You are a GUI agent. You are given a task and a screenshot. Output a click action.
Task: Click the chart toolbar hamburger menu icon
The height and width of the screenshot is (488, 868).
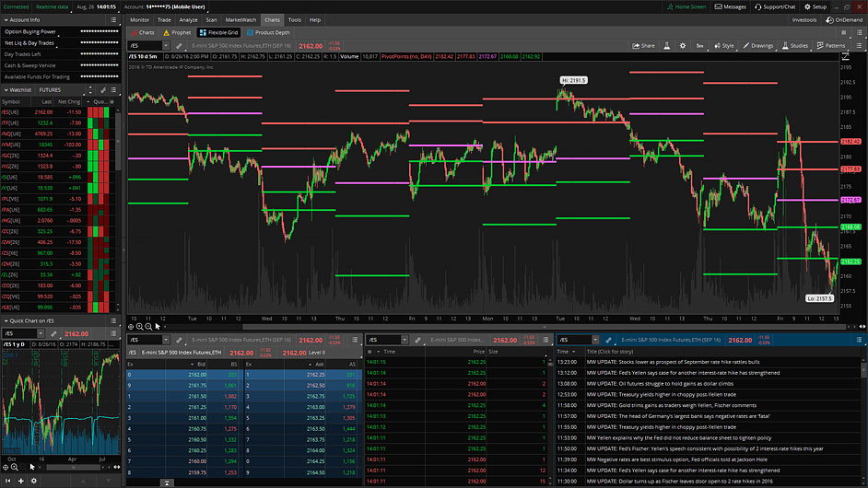(x=859, y=46)
